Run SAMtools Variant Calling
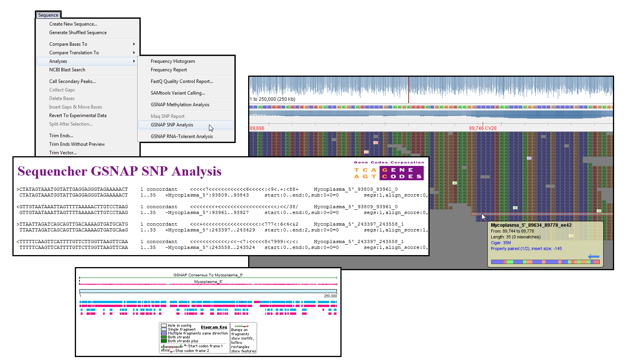 point(178,93)
